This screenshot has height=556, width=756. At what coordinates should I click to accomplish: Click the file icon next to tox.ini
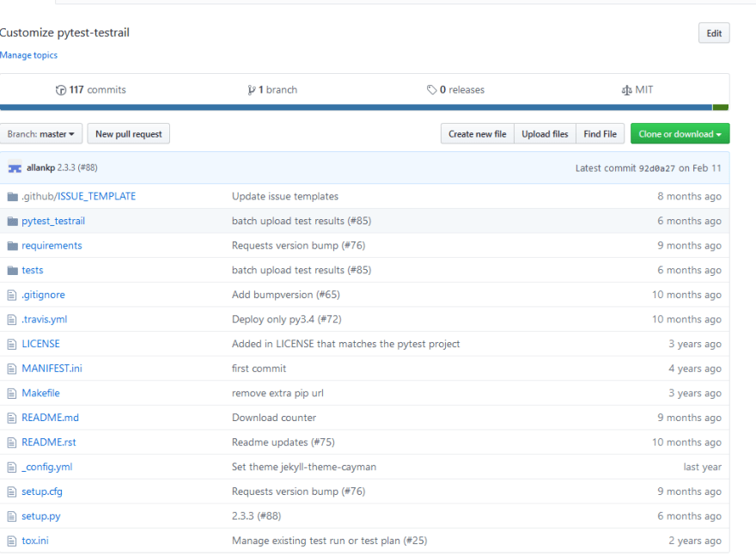tap(12, 541)
